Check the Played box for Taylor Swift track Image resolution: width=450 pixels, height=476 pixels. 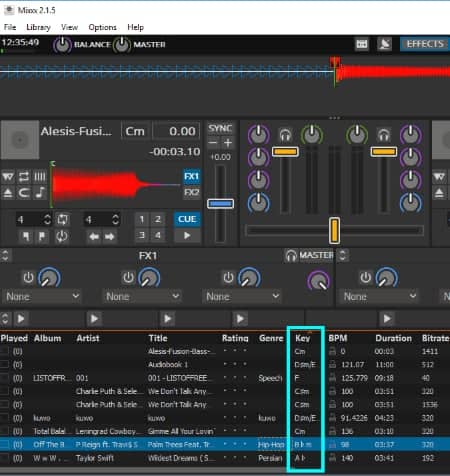[x=4, y=458]
